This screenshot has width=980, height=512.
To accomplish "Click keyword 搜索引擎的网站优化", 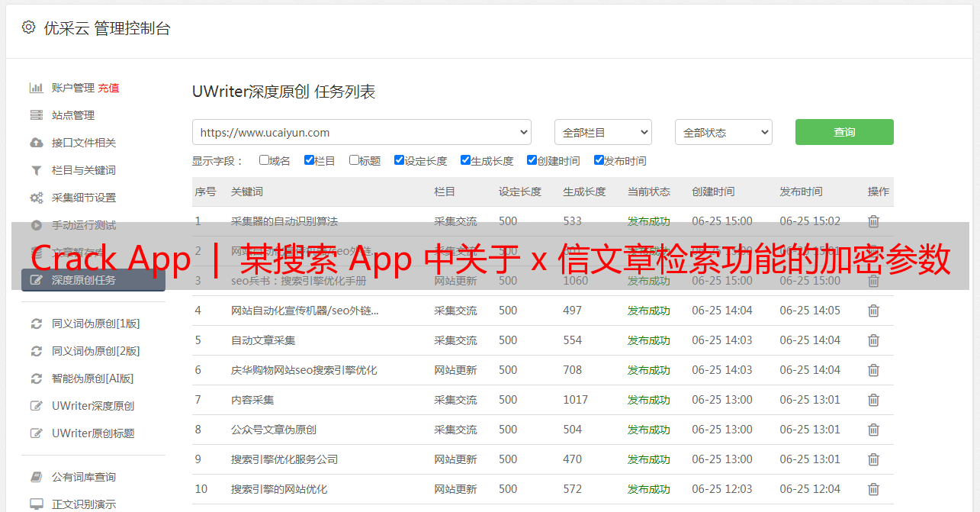I will point(279,489).
